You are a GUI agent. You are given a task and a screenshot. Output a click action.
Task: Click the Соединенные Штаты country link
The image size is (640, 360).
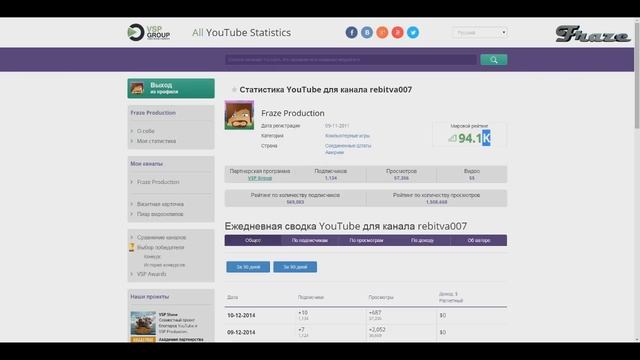[348, 149]
